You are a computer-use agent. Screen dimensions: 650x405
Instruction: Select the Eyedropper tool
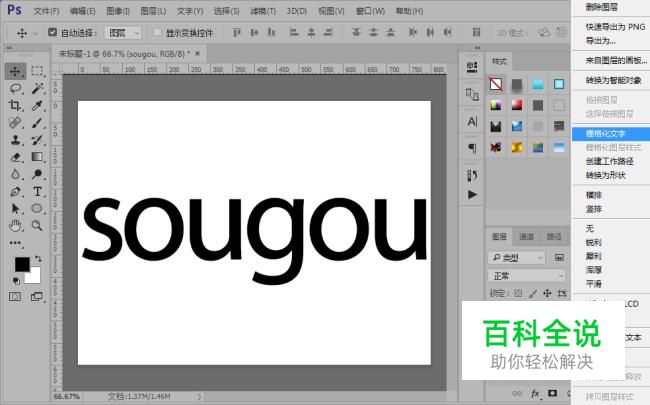pyautogui.click(x=37, y=105)
